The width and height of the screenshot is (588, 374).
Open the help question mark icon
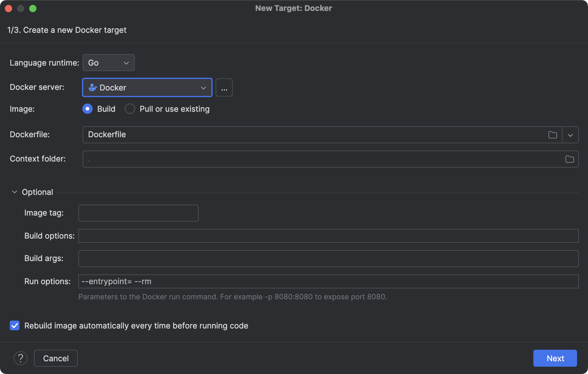[x=20, y=358]
